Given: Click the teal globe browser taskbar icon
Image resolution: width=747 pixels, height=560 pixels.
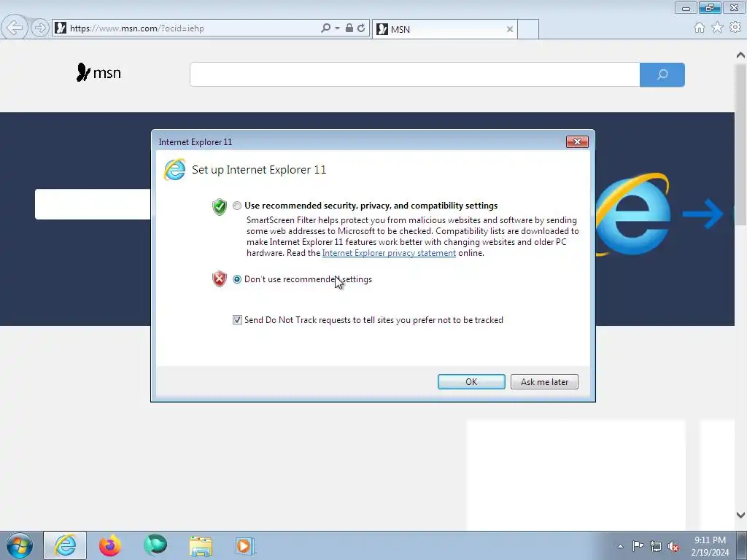Looking at the screenshot, I should coord(155,545).
